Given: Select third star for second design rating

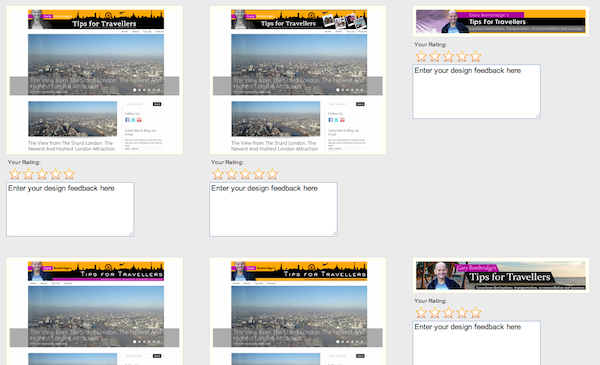Looking at the screenshot, I should pyautogui.click(x=245, y=174).
